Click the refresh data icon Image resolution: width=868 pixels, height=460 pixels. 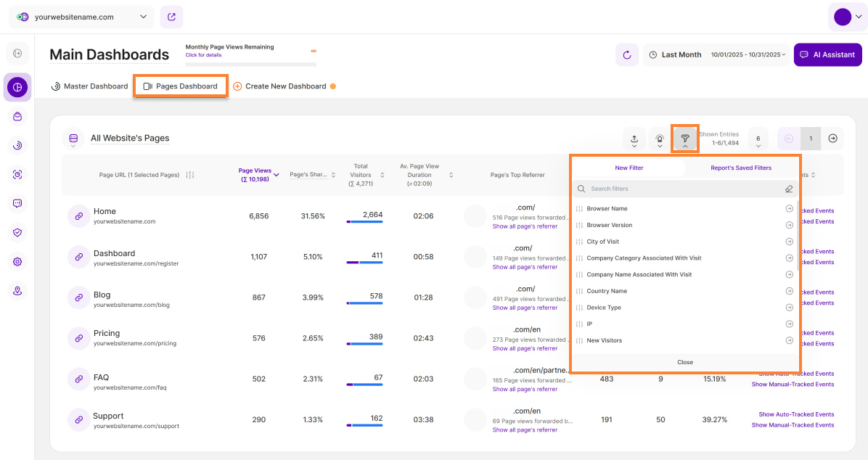[627, 54]
